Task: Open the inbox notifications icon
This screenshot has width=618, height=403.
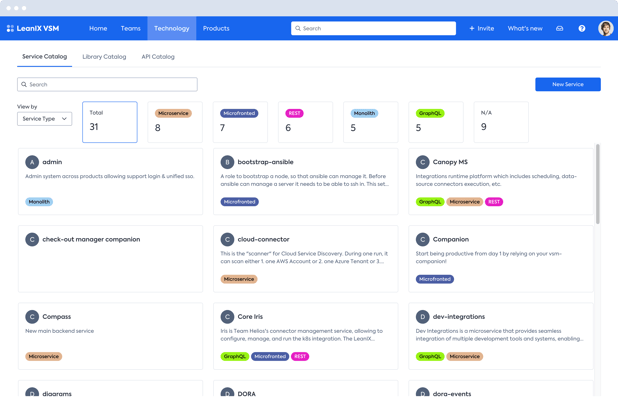Action: coord(559,28)
